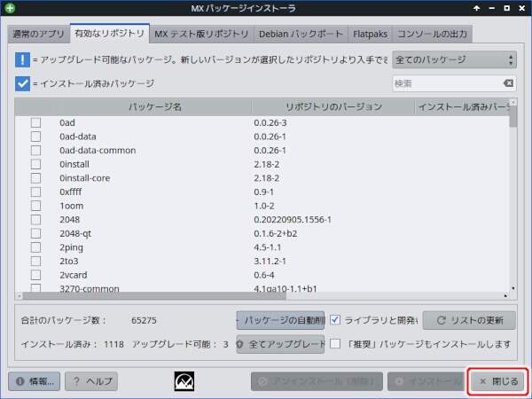Open the 全てのパッケージ filter dropdown
Viewport: 532px width, 399px height.
pyautogui.click(x=454, y=60)
